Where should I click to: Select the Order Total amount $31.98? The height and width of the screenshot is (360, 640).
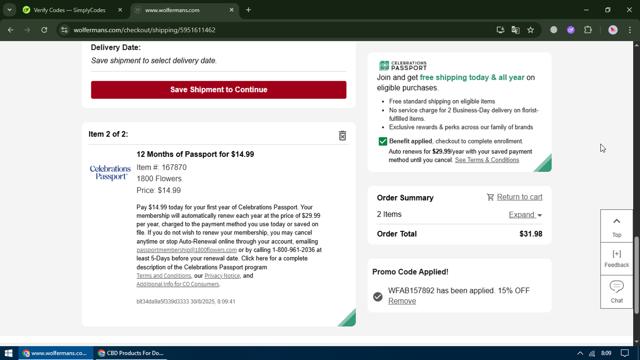coord(531,234)
